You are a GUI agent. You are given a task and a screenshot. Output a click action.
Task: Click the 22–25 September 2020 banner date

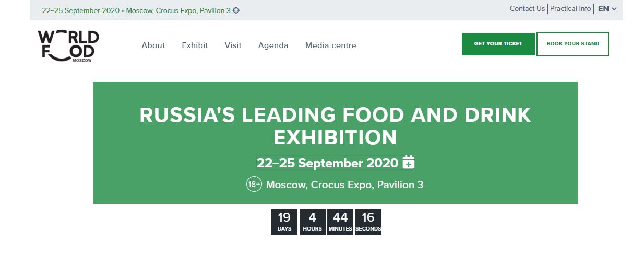tap(327, 163)
